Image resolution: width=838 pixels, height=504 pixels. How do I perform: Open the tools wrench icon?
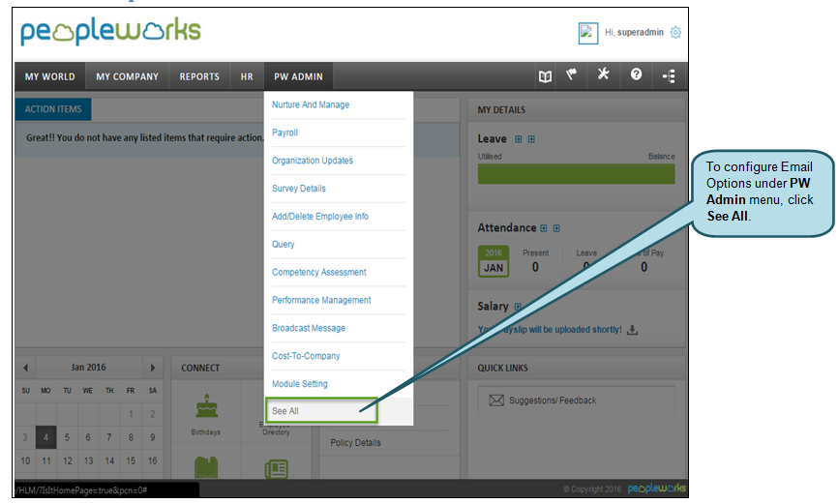(x=604, y=74)
